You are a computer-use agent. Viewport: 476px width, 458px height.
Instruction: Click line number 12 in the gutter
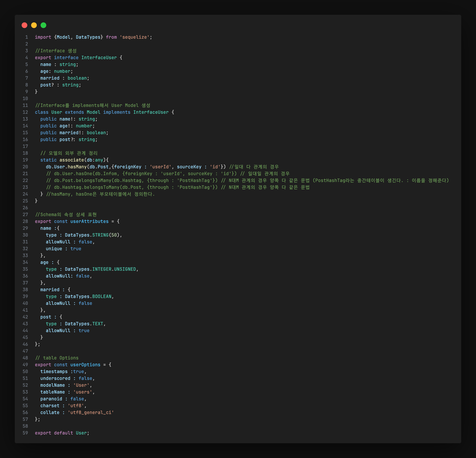coord(25,112)
